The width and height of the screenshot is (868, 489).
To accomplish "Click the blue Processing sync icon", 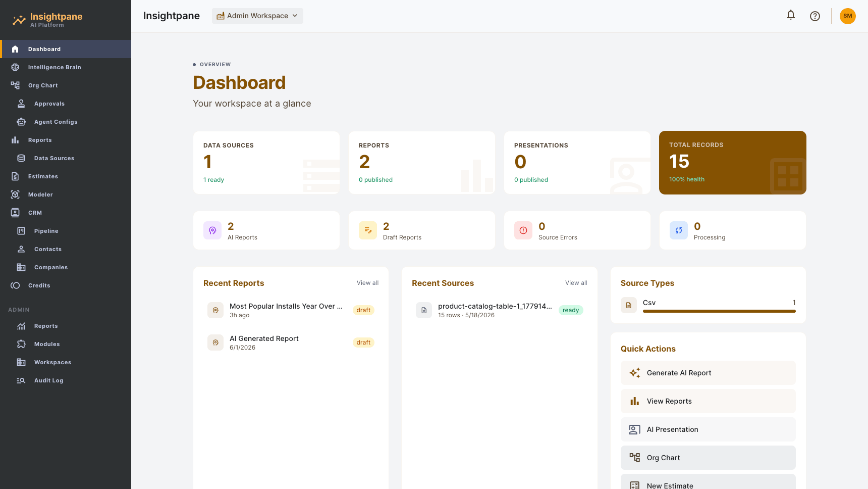I will (679, 230).
